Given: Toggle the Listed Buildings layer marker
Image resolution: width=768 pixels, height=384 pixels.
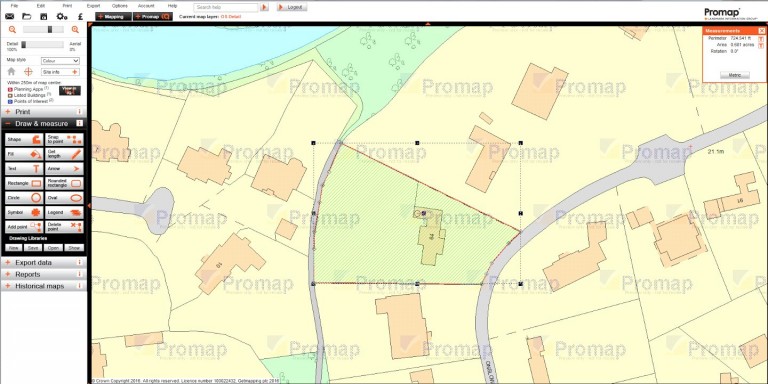Looking at the screenshot, I should 10,96.
